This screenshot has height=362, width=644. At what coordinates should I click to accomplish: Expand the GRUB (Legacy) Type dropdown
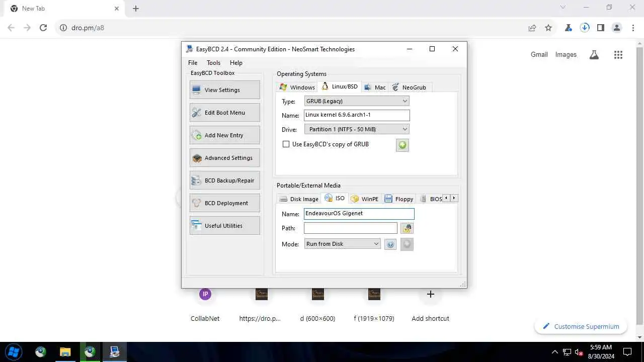coord(357,101)
